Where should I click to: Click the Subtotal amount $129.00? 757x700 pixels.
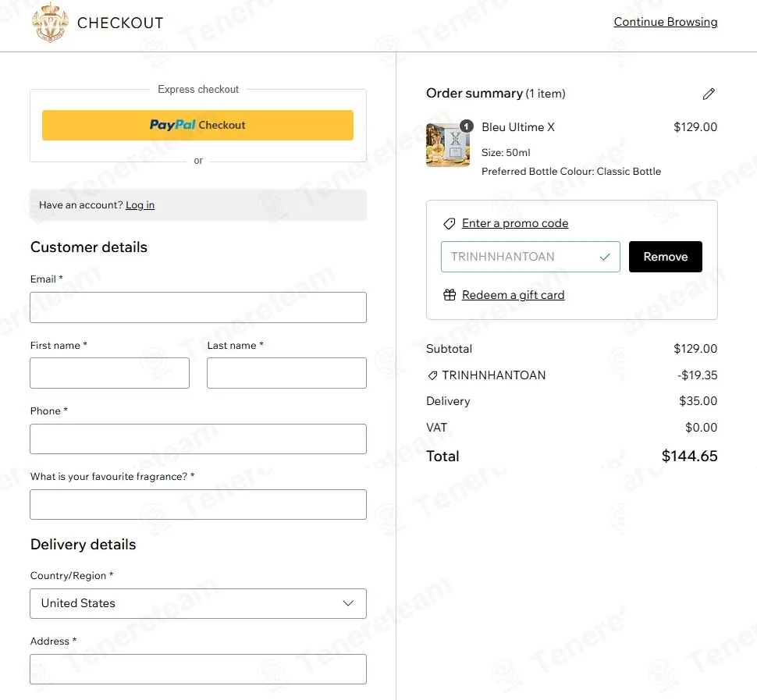[695, 349]
